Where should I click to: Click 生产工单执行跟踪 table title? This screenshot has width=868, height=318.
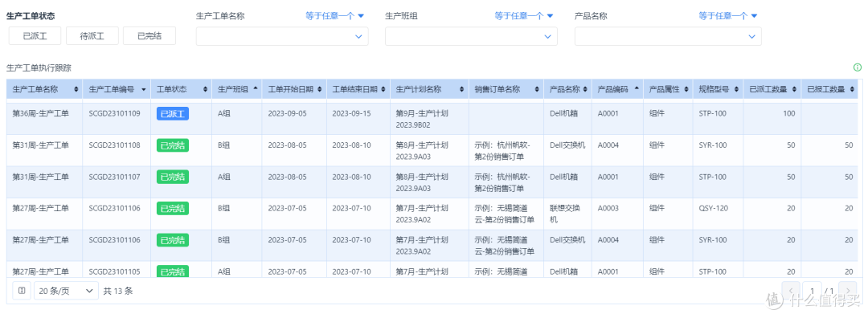[39, 68]
